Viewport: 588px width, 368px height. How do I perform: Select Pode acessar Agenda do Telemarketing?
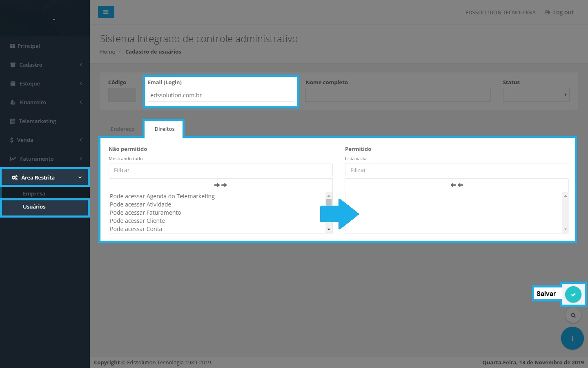point(162,196)
